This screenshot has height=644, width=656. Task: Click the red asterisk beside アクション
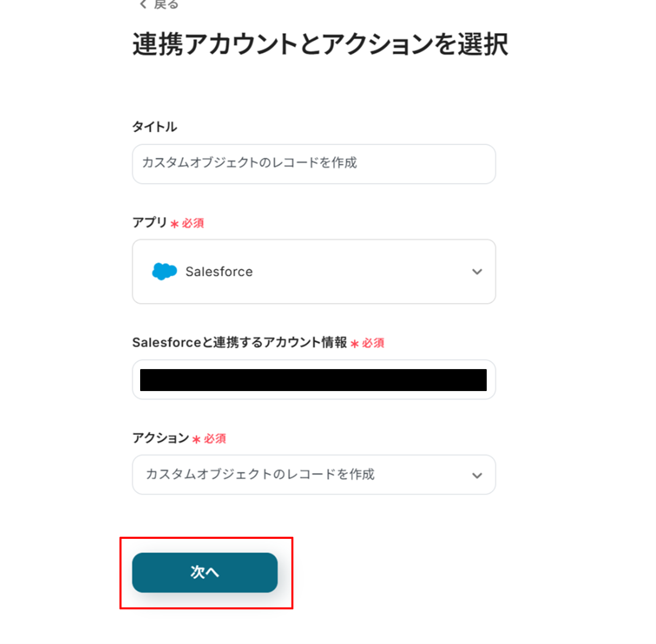tap(196, 440)
